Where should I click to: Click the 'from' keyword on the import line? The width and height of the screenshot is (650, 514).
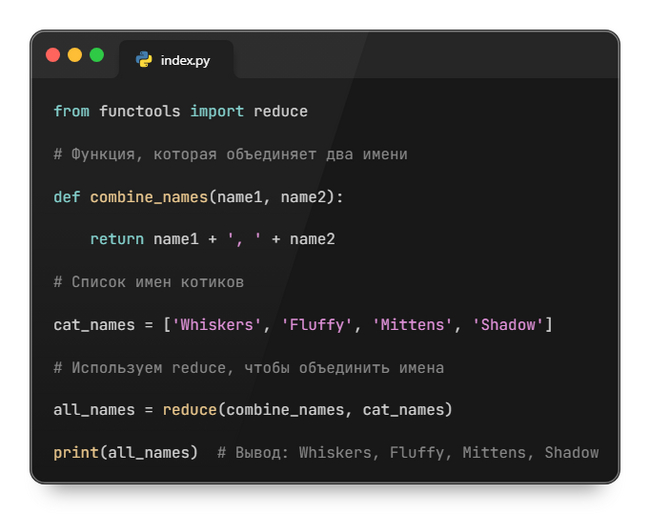[x=71, y=111]
